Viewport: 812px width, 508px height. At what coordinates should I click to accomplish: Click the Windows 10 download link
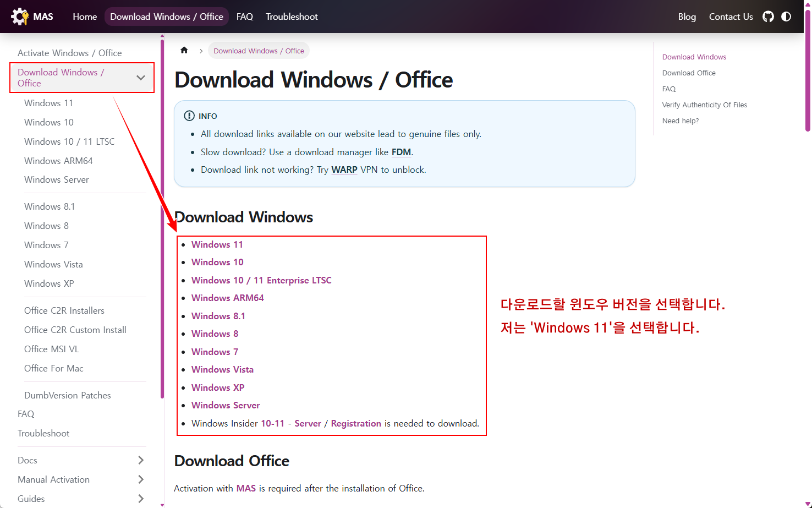point(217,262)
